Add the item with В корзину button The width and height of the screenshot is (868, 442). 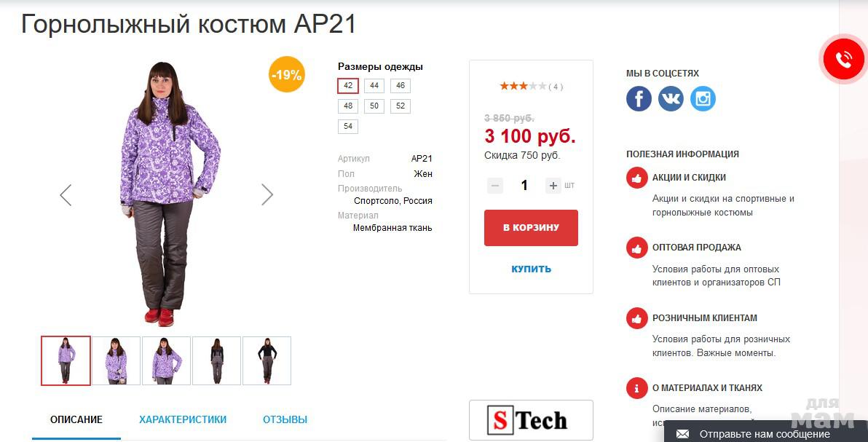click(x=531, y=228)
